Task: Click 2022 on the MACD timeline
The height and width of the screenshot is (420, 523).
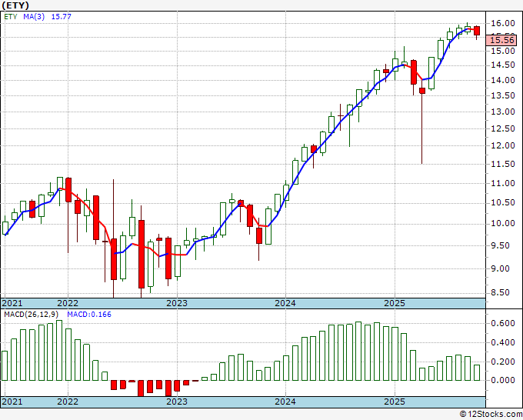Action: (x=68, y=402)
